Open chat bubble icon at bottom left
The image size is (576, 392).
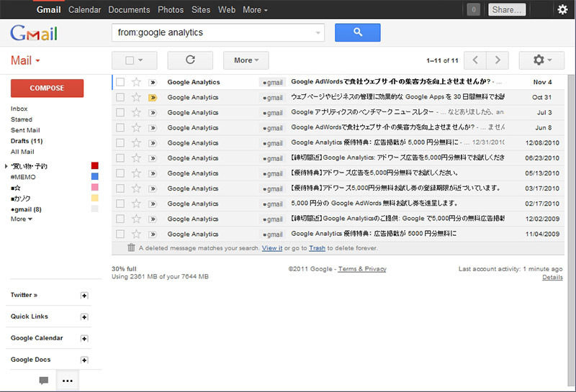(44, 380)
